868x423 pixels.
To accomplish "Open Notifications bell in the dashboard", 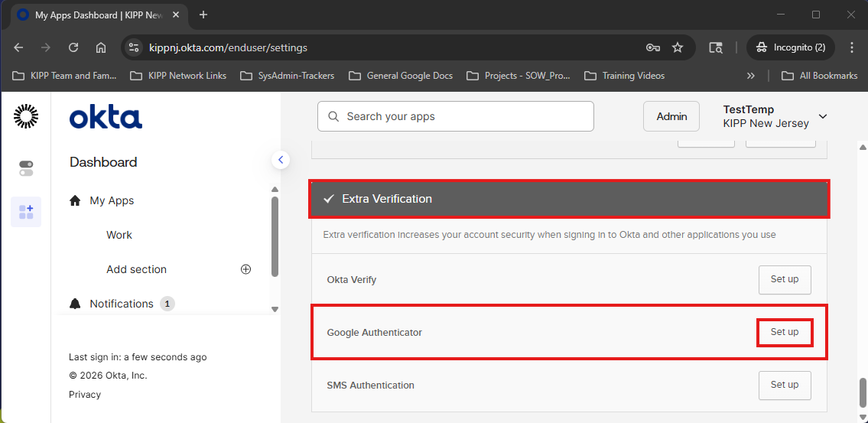I will pyautogui.click(x=75, y=304).
